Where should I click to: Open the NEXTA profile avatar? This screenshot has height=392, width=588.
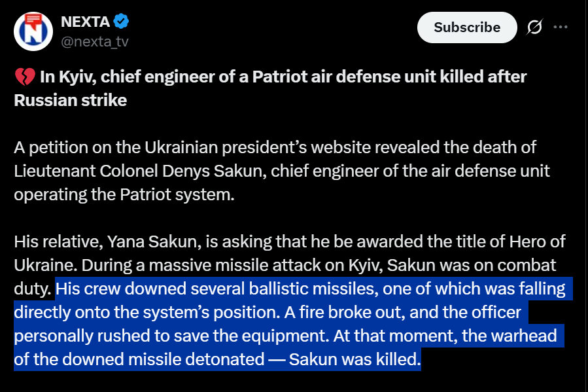pyautogui.click(x=33, y=31)
